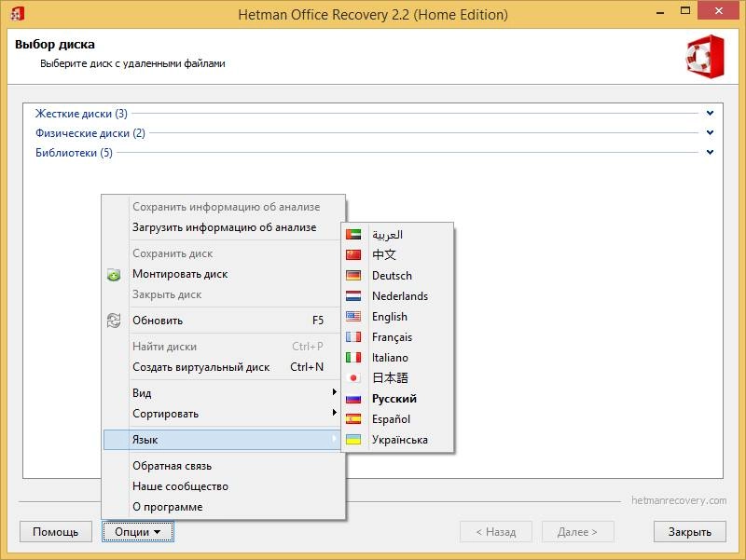Open the hetmanrecovery.com link

click(679, 500)
